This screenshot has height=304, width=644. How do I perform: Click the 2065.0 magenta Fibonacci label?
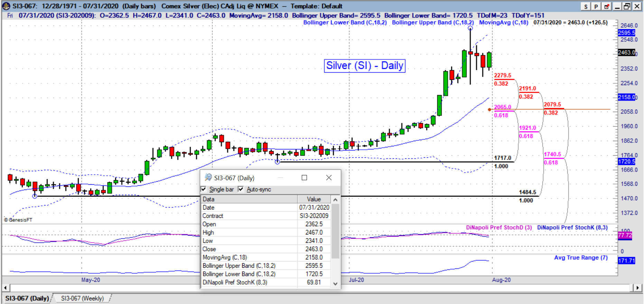[502, 107]
